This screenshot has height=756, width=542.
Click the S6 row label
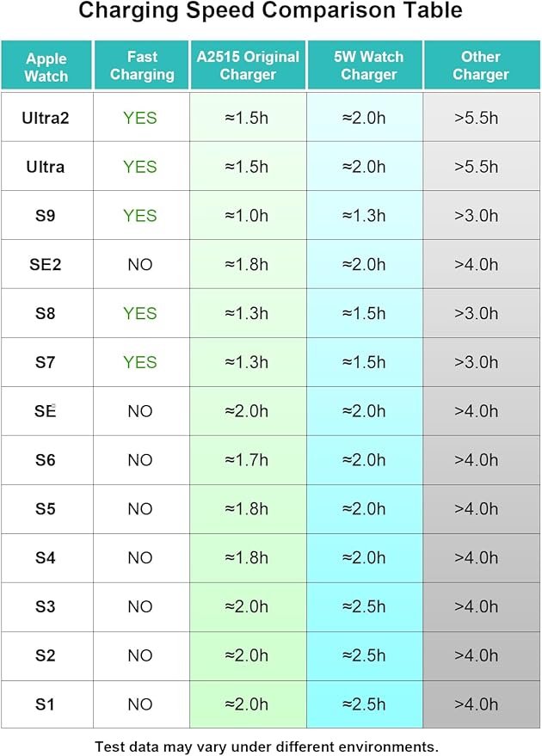tap(46, 460)
